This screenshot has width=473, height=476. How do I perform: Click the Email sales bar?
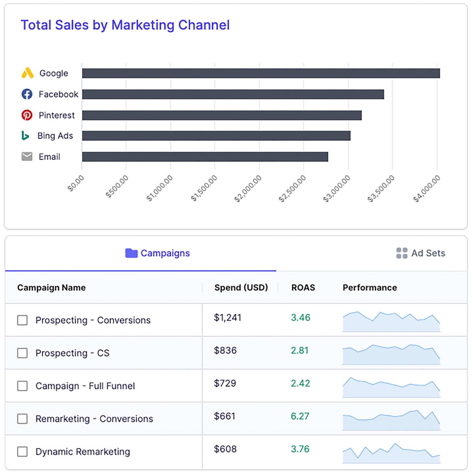pos(205,156)
